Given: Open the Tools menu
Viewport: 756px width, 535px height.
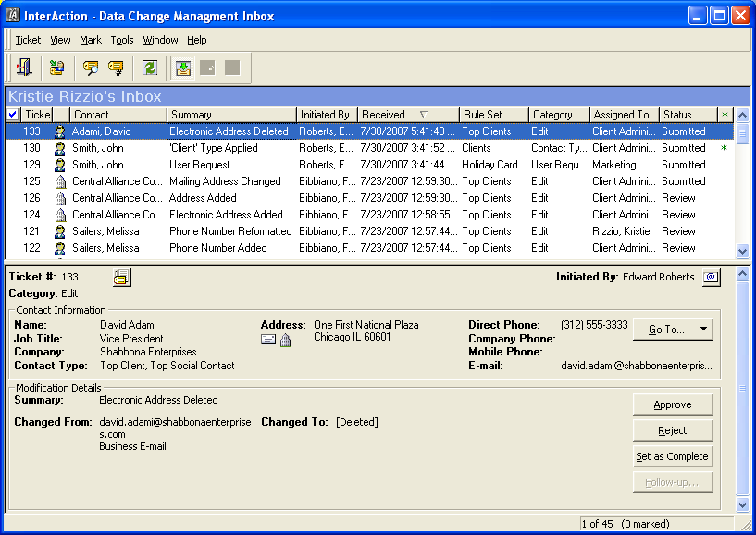Looking at the screenshot, I should click(122, 40).
